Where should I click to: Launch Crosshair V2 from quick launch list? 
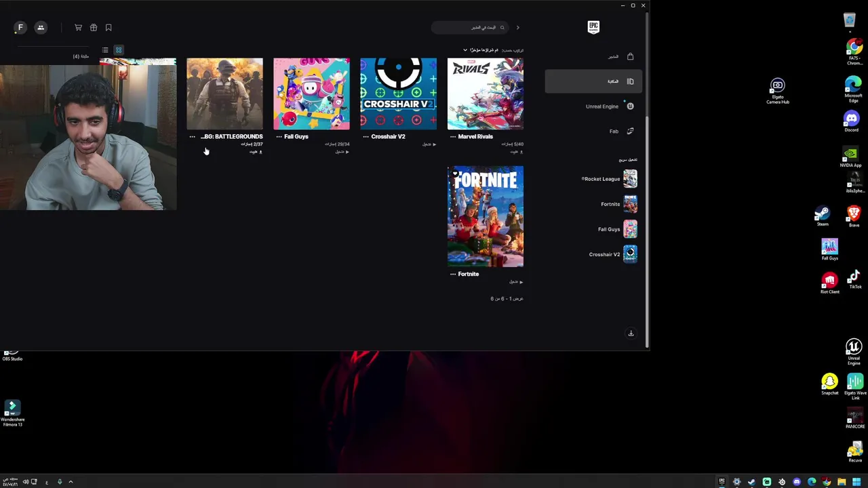613,254
